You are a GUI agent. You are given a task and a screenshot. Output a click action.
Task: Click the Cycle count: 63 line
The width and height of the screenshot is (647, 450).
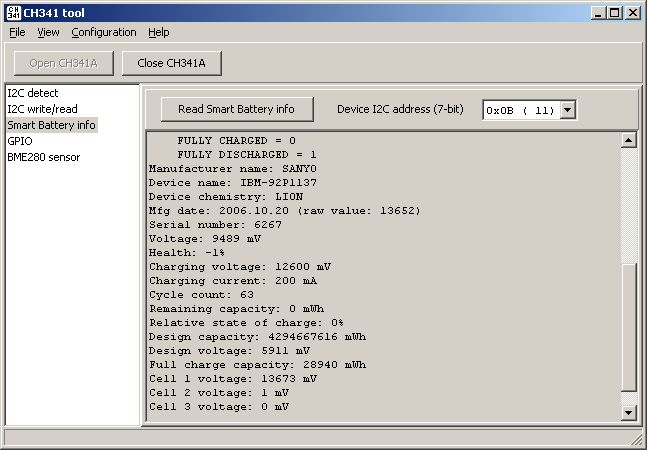(x=201, y=295)
